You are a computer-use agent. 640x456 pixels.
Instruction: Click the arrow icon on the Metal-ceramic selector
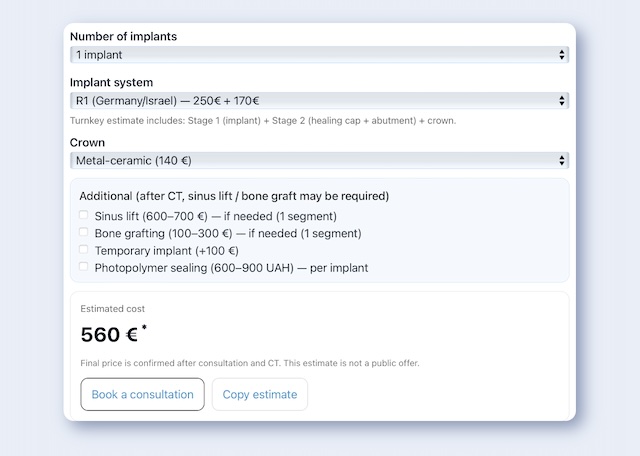pyautogui.click(x=561, y=160)
